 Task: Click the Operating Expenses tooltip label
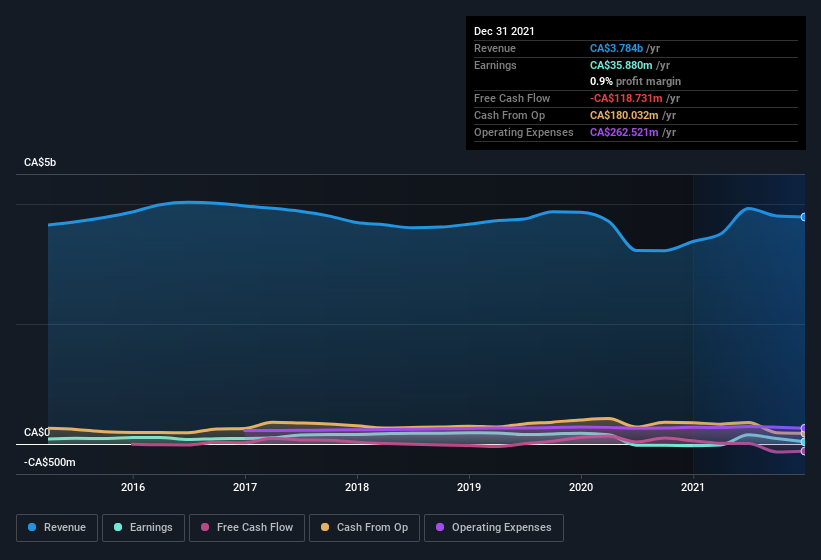524,132
